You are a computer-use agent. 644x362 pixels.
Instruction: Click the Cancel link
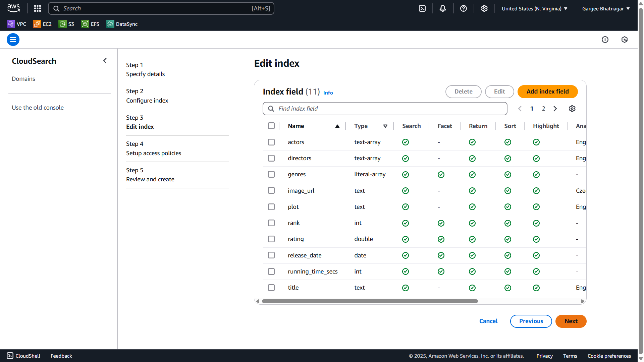488,321
